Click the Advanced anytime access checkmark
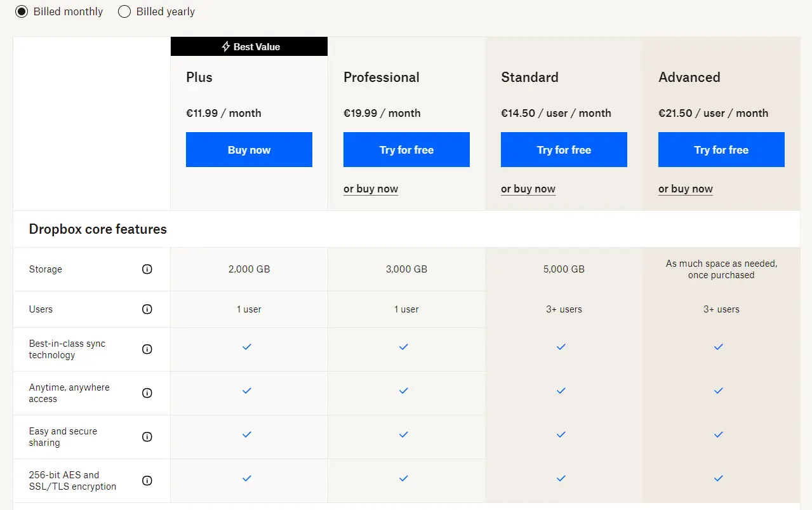This screenshot has width=812, height=510. tap(719, 391)
